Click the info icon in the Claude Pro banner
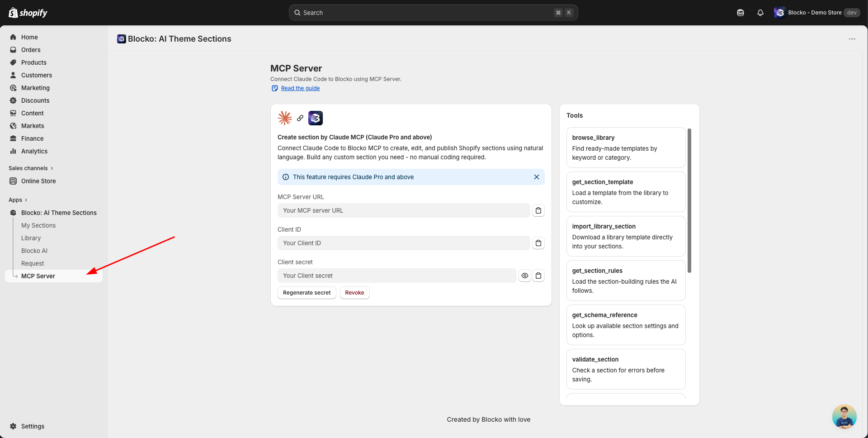 (286, 177)
